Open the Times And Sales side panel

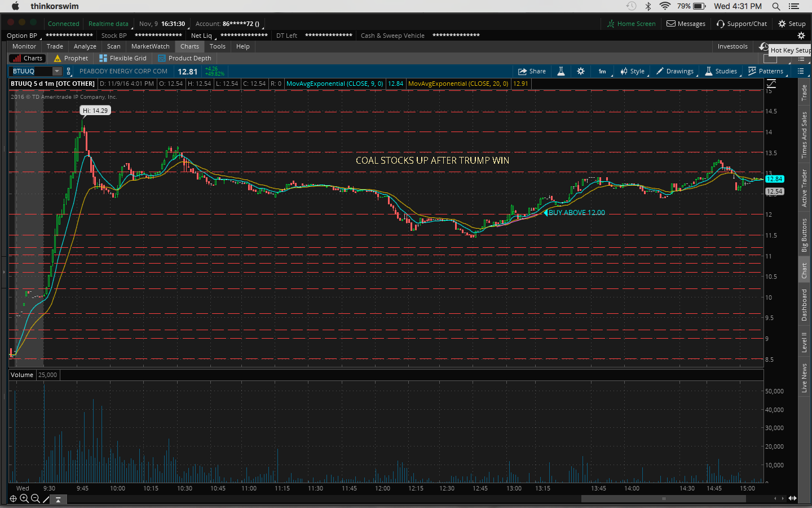(x=804, y=134)
